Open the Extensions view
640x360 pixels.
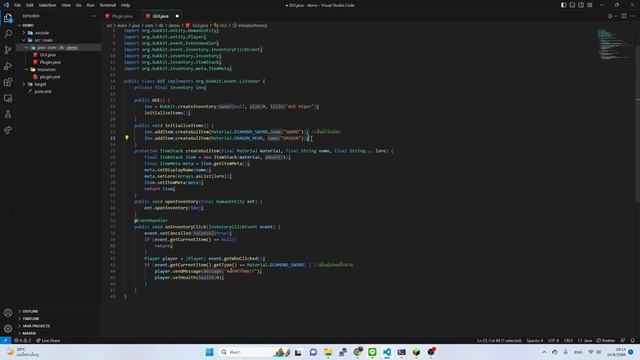[x=8, y=82]
